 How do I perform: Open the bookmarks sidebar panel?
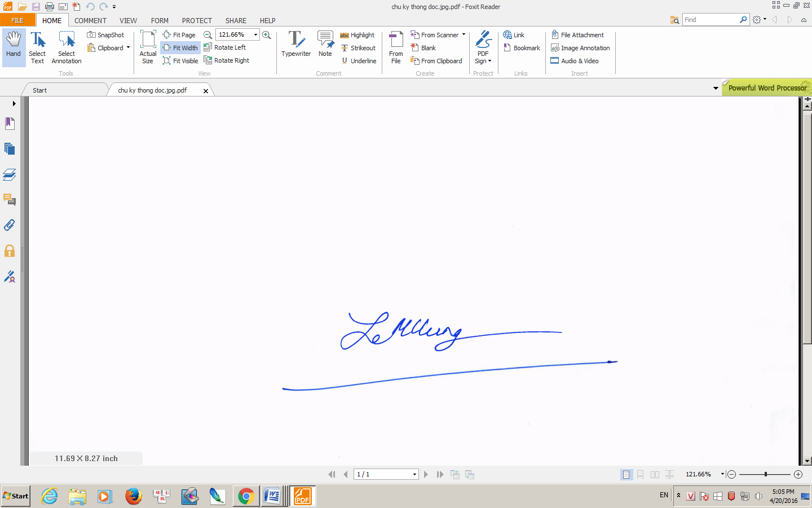(x=10, y=124)
